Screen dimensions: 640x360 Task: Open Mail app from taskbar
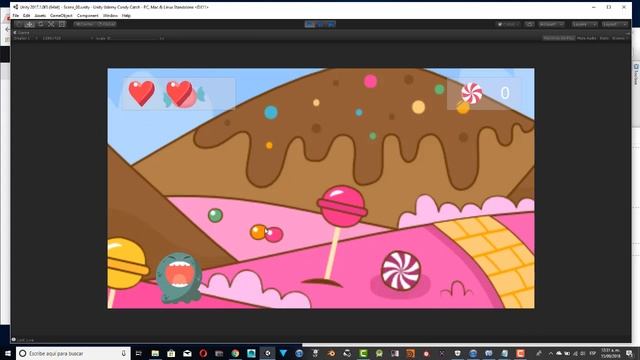coord(187,353)
